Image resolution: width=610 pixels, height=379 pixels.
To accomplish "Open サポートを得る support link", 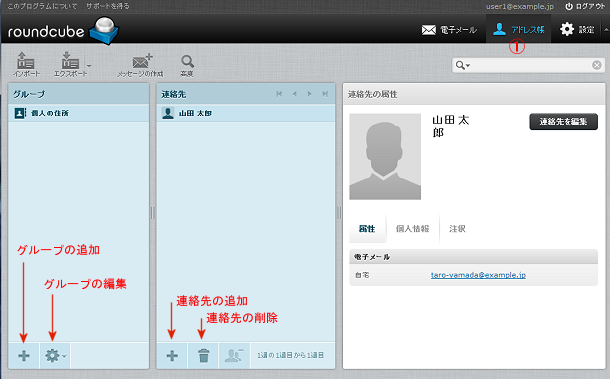I will [108, 6].
